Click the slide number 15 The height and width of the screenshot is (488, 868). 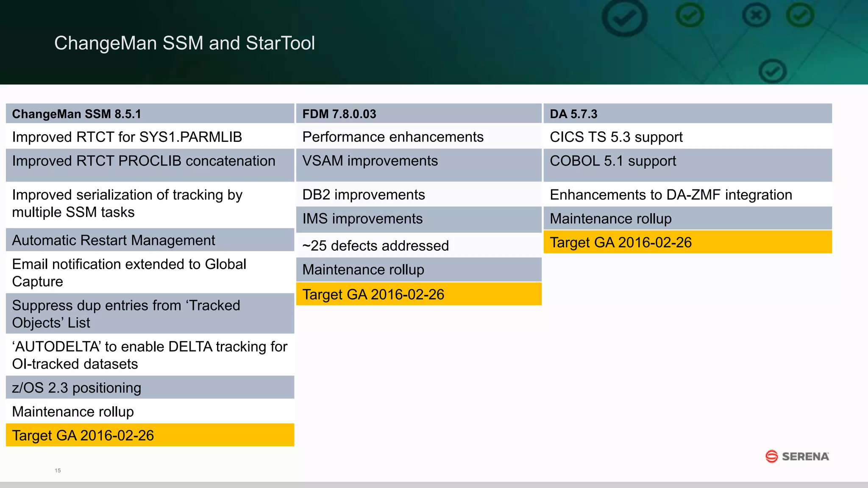click(x=58, y=470)
